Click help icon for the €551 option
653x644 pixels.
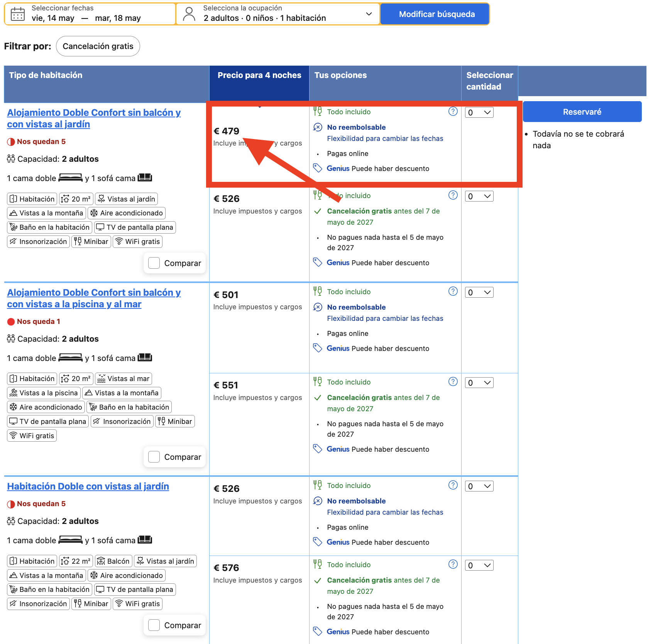pyautogui.click(x=453, y=382)
